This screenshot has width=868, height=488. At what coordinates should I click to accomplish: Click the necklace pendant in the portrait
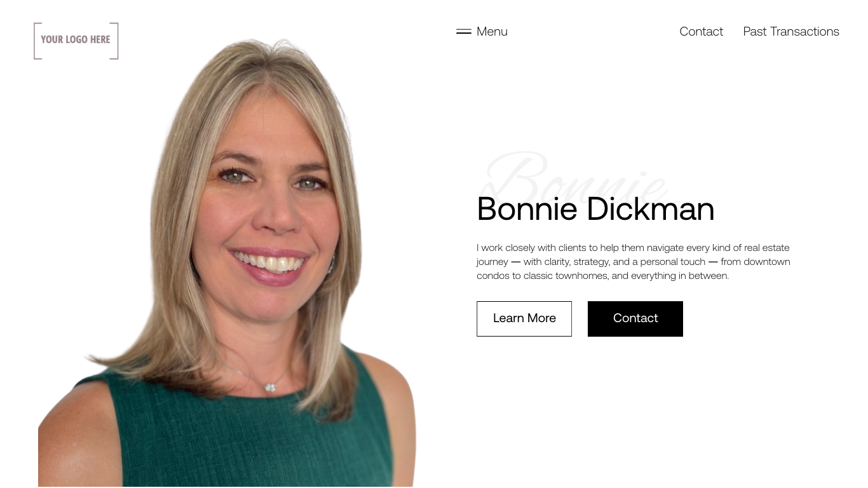click(271, 387)
